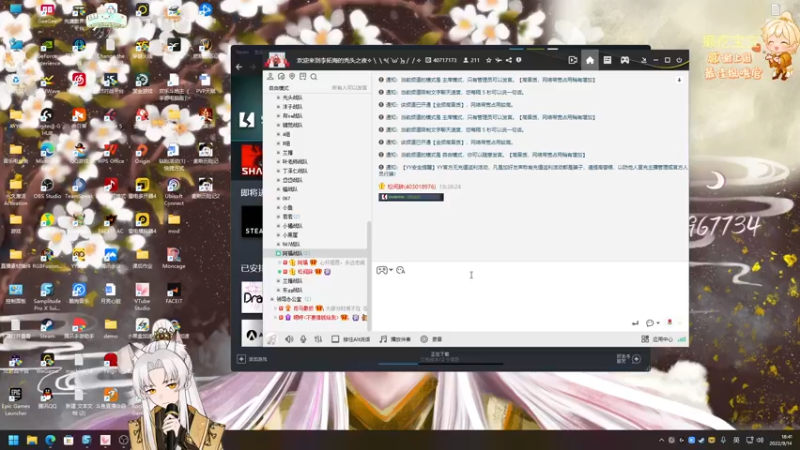Click the back arrow in Steam window
This screenshot has width=800, height=450.
(239, 67)
